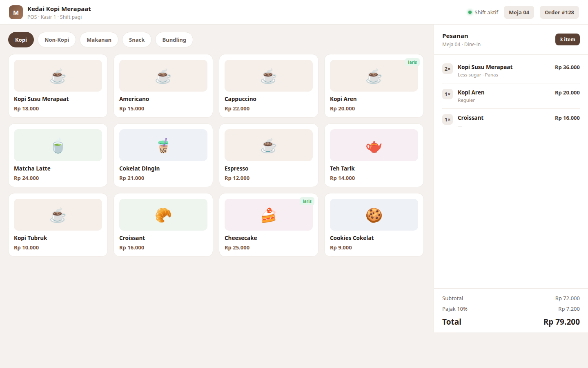Click the Pajak 10% label

pyautogui.click(x=455, y=309)
